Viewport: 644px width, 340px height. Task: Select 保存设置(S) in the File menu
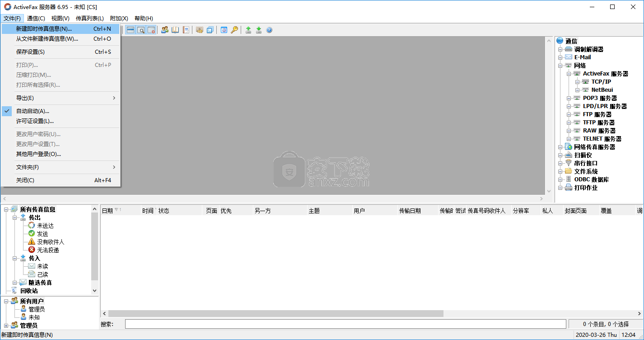tap(61, 52)
